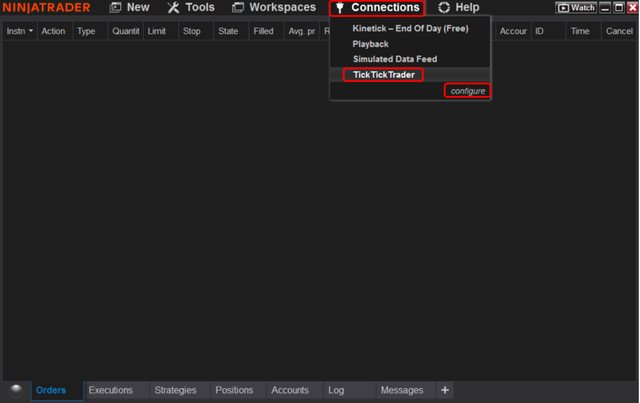Open the Workspaces menu

[x=274, y=7]
